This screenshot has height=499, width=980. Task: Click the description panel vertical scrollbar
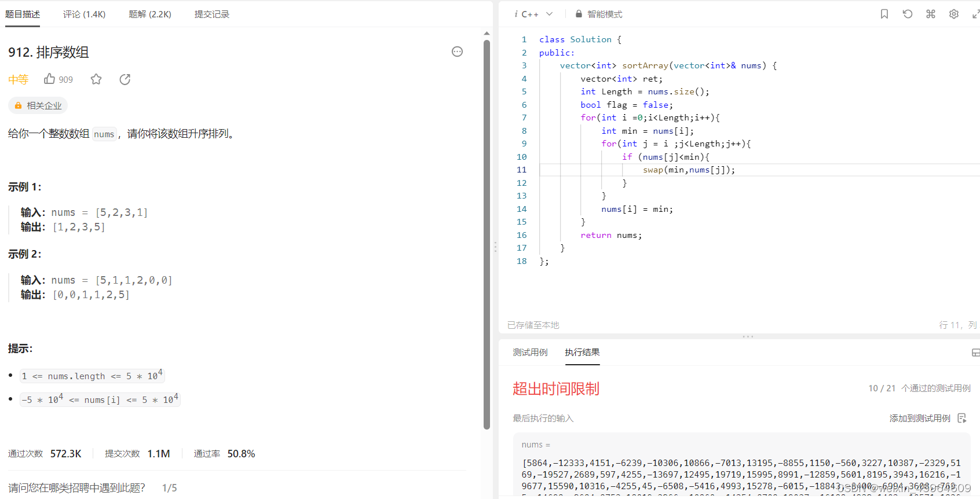click(487, 234)
